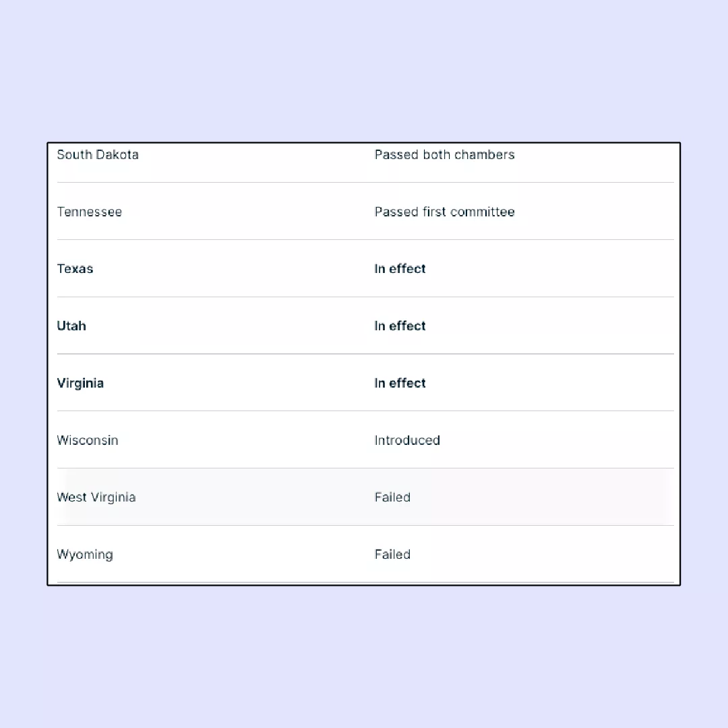
Task: Click empty space right of 'Passed first committee'
Action: pos(593,212)
